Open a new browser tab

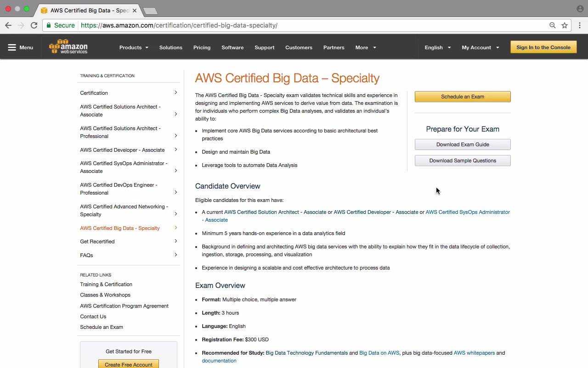(x=150, y=11)
